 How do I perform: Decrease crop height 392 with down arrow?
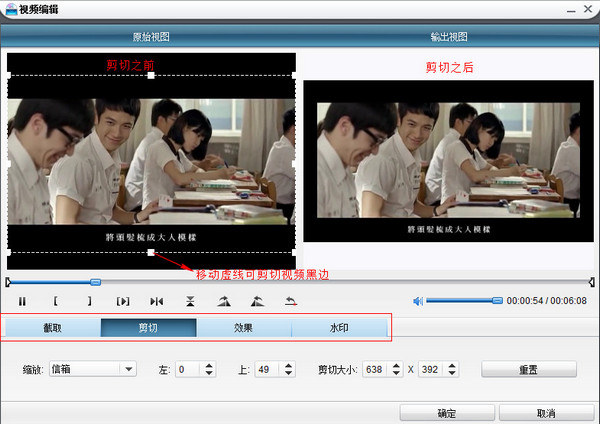pos(452,373)
